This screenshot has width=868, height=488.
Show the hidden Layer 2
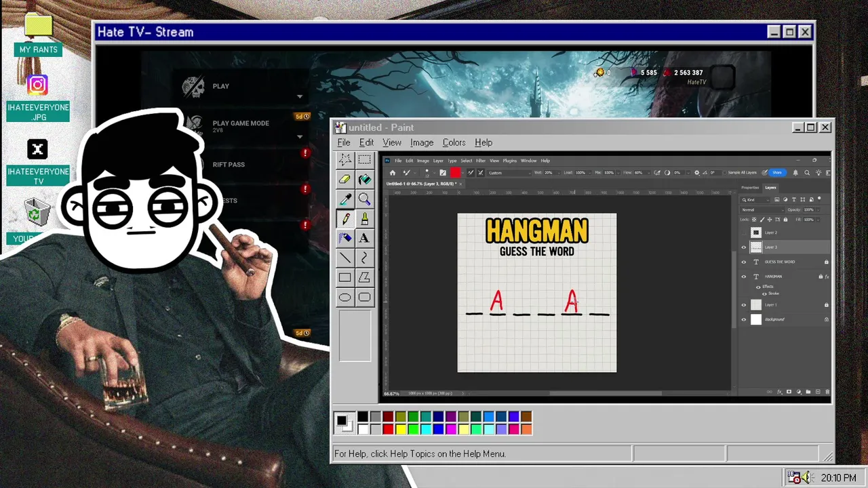[744, 232]
